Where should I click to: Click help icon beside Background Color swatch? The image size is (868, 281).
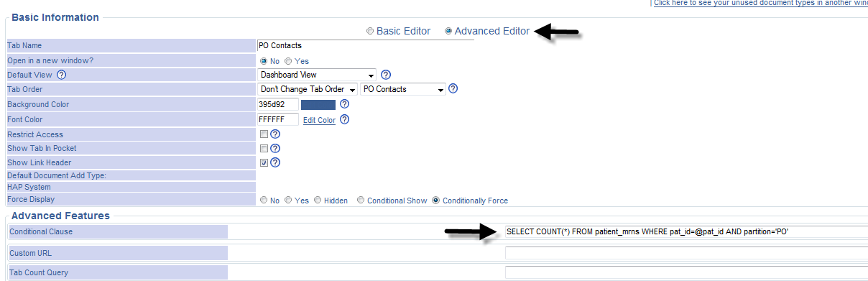pos(344,105)
